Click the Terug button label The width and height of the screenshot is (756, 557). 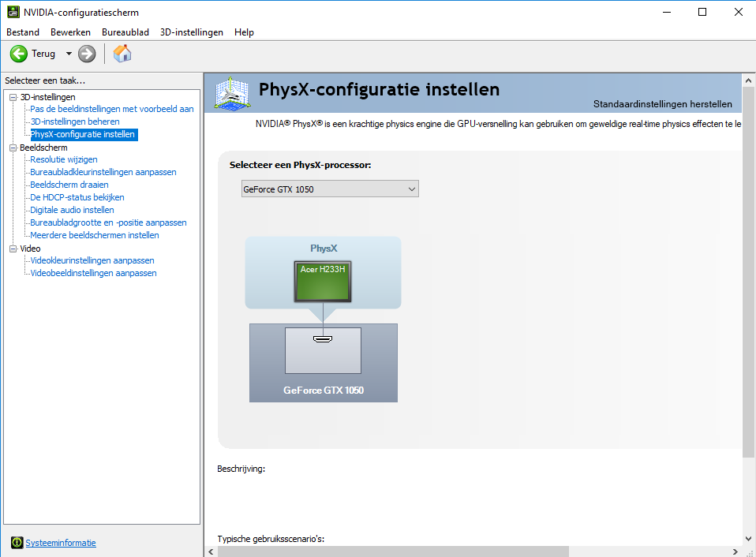(43, 54)
